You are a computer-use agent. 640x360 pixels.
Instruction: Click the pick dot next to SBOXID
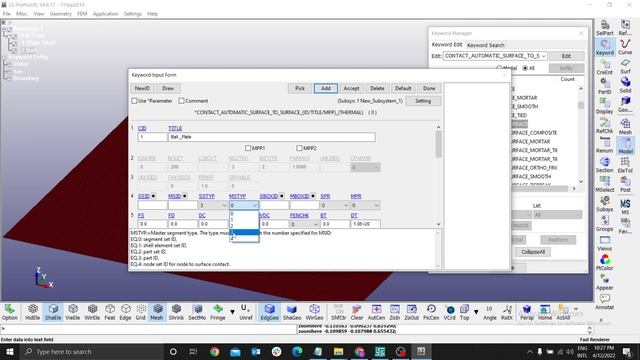click(282, 196)
